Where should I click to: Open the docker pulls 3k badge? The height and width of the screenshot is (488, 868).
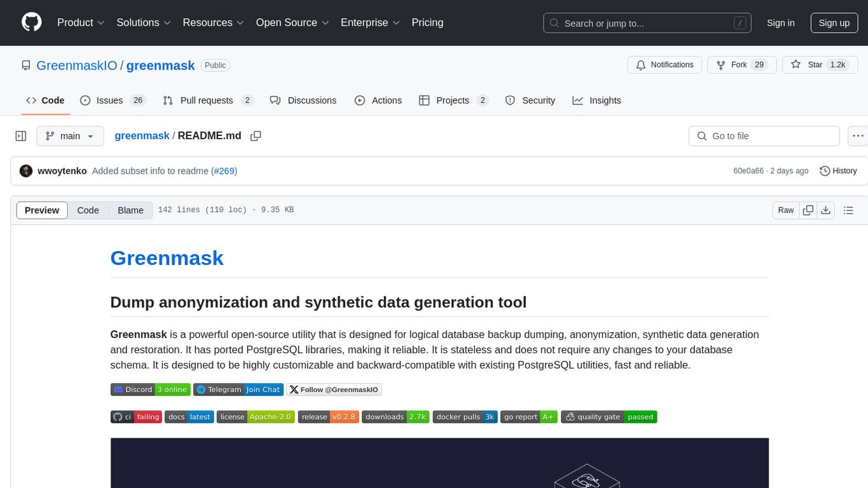(x=465, y=417)
